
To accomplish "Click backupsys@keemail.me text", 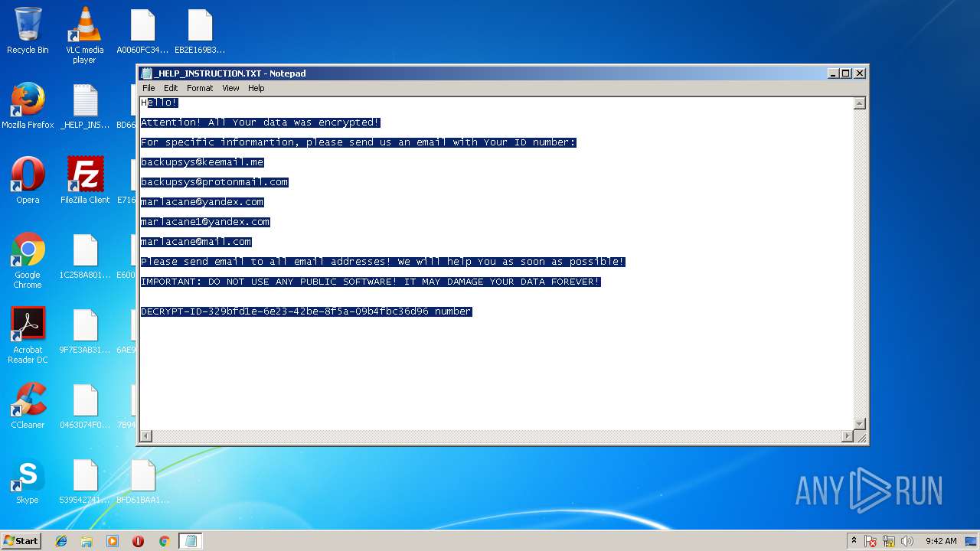I will [202, 162].
